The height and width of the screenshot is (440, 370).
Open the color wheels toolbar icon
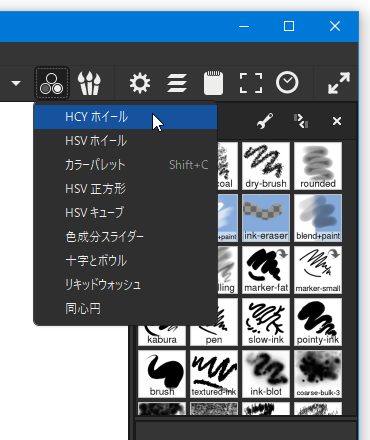click(x=52, y=83)
